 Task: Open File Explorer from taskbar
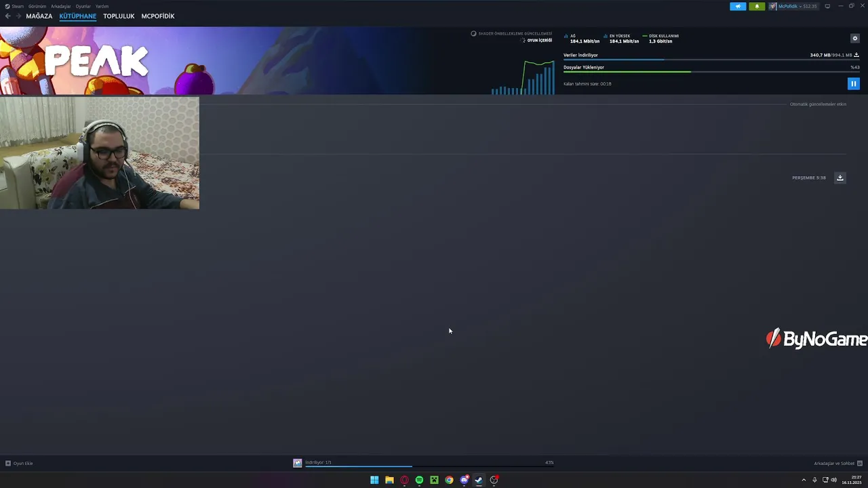click(389, 480)
